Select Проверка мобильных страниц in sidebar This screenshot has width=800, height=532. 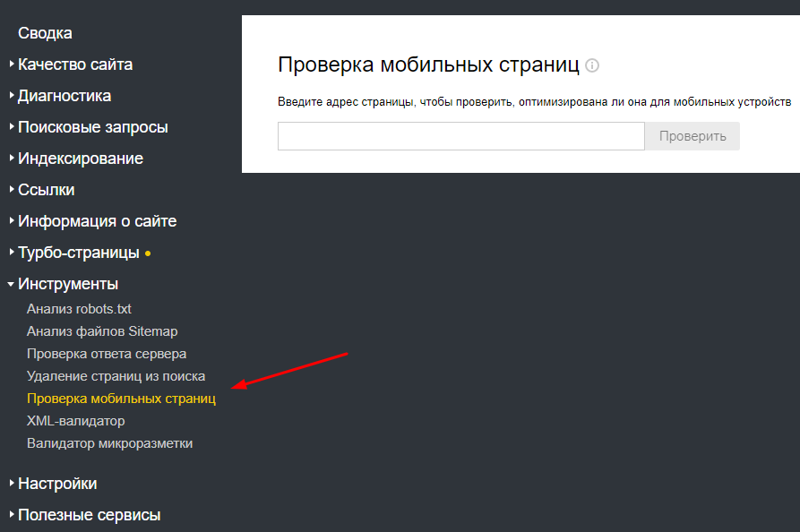click(x=122, y=399)
